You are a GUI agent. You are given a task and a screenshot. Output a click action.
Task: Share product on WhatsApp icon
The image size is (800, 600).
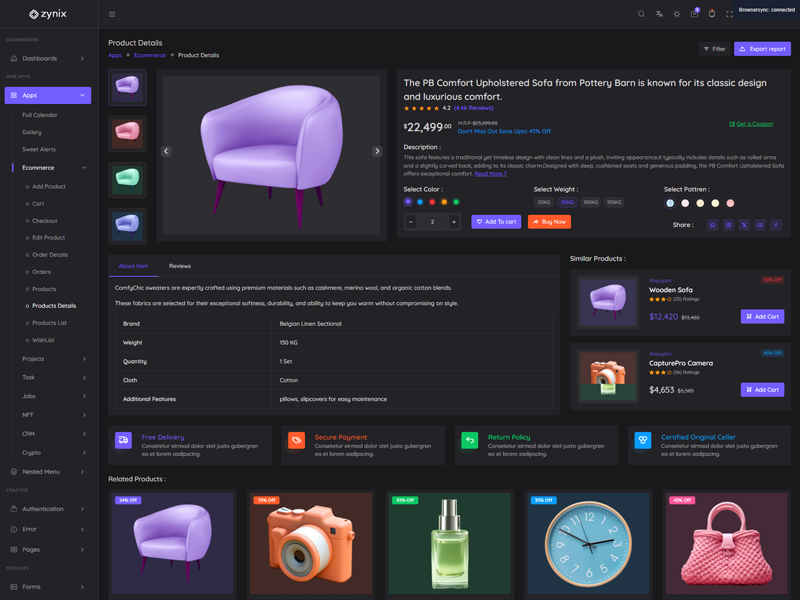[x=713, y=225]
